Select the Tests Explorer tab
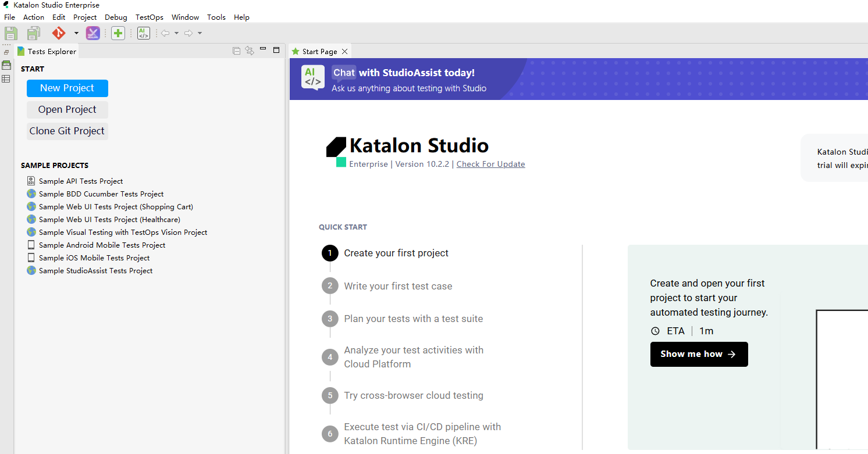Viewport: 868px width, 454px height. [47, 51]
